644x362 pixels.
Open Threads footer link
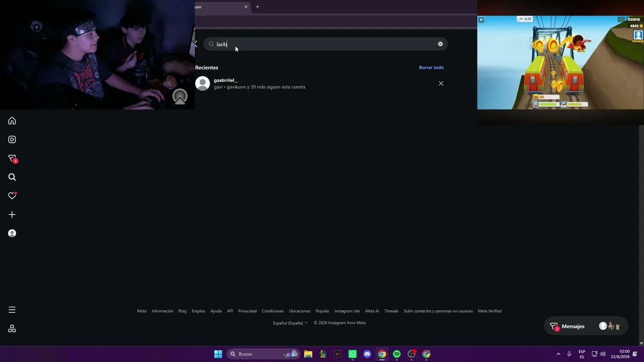391,311
